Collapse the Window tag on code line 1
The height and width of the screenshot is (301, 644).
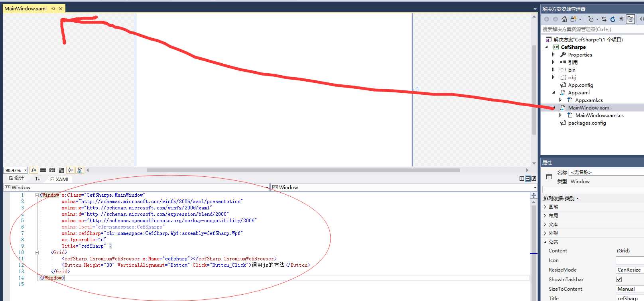[37, 195]
